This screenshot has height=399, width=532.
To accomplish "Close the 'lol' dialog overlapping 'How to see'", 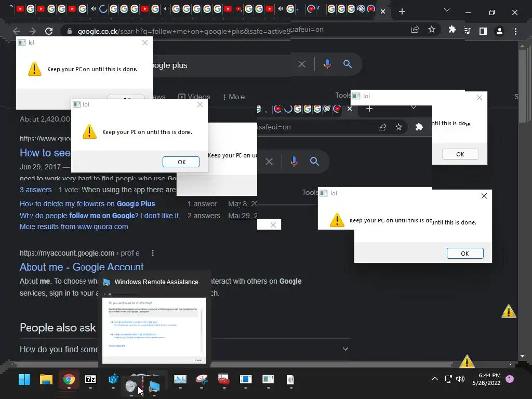I will [200, 104].
